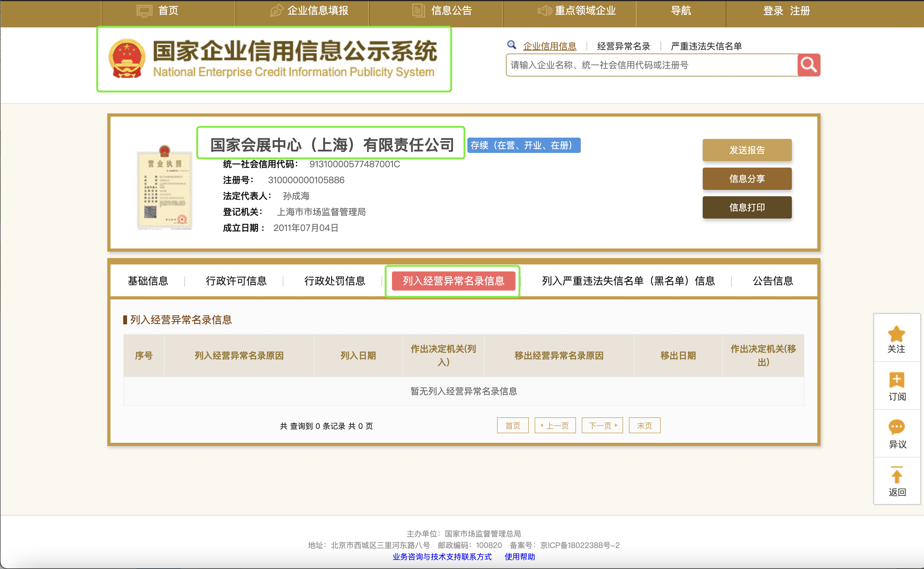Switch to the 公告信息 tab

pos(772,281)
